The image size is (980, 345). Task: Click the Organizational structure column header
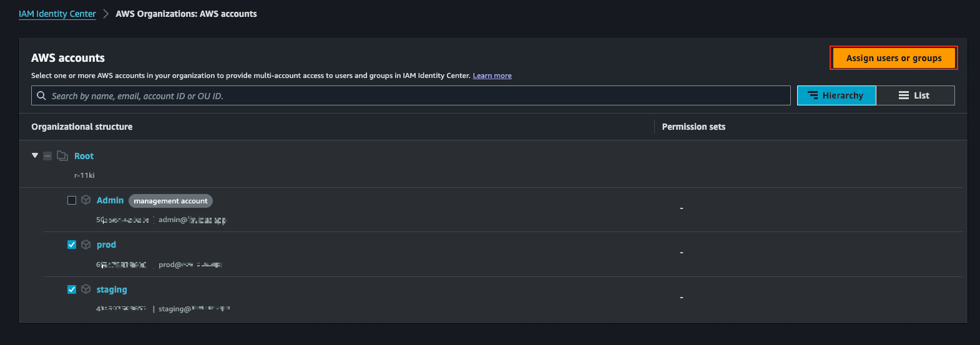coord(82,127)
